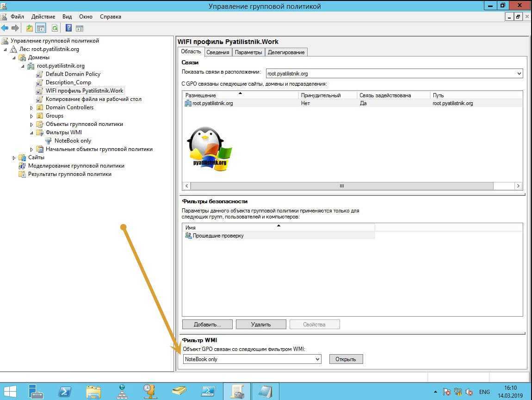Image resolution: width=532 pixels, height=400 pixels.
Task: Collapse the Фильтры WMI tree node
Action: 32,133
